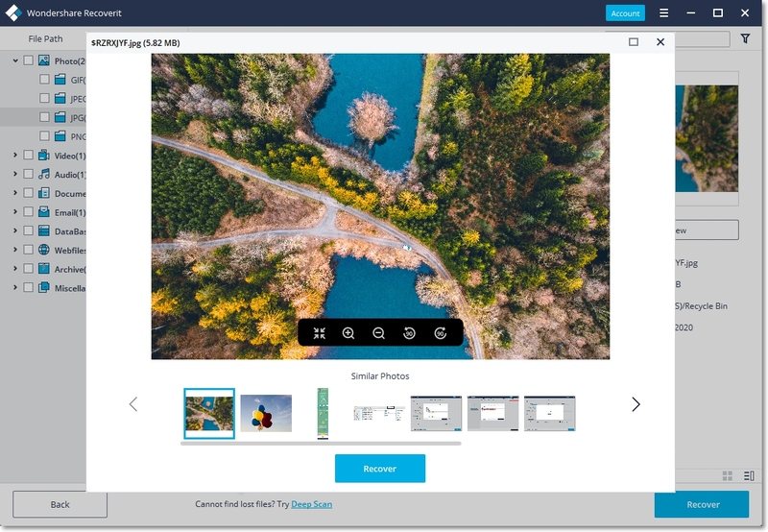Expand the Archive tree node
768x532 pixels.
(x=15, y=269)
